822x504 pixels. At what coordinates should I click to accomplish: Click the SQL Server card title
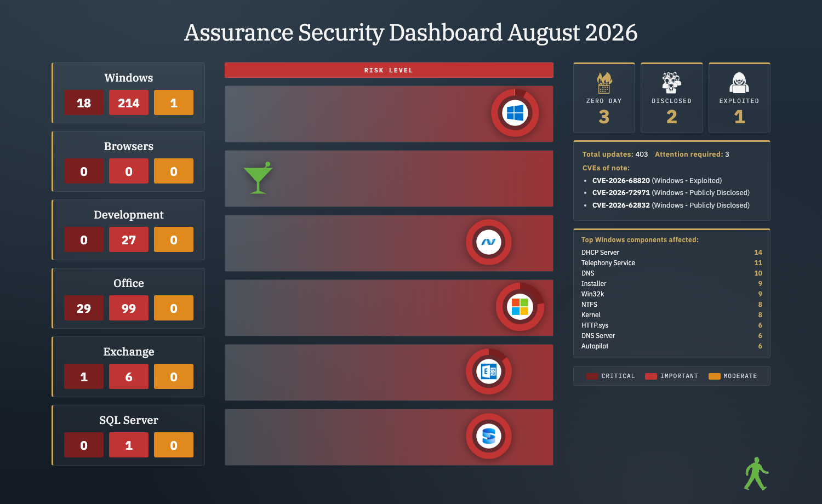point(129,420)
